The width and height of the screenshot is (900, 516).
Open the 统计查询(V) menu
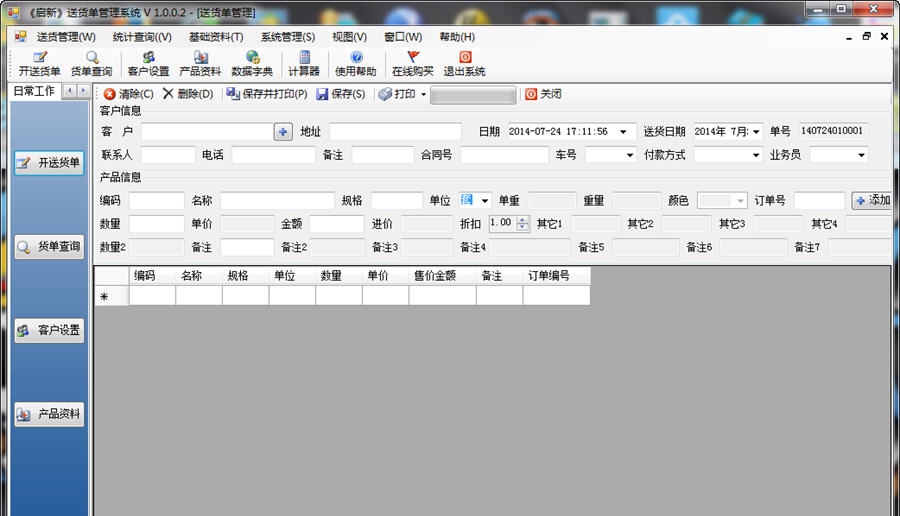pos(142,37)
